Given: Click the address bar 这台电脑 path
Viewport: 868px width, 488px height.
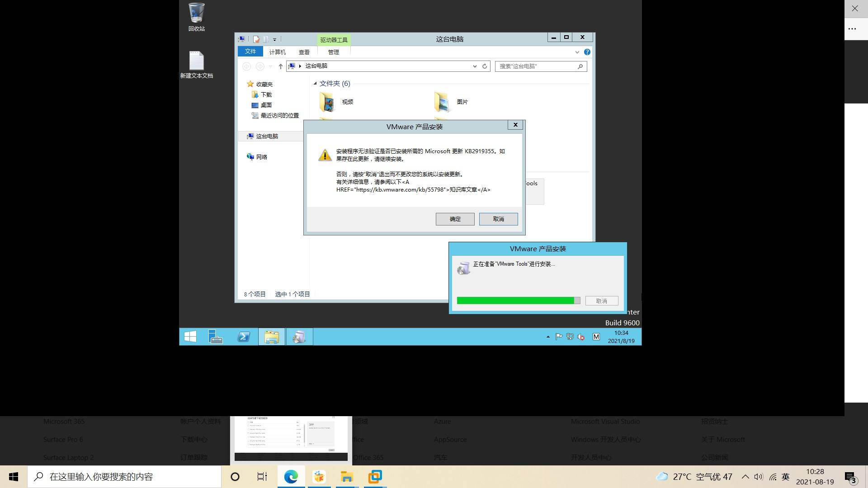Looking at the screenshot, I should (x=316, y=66).
